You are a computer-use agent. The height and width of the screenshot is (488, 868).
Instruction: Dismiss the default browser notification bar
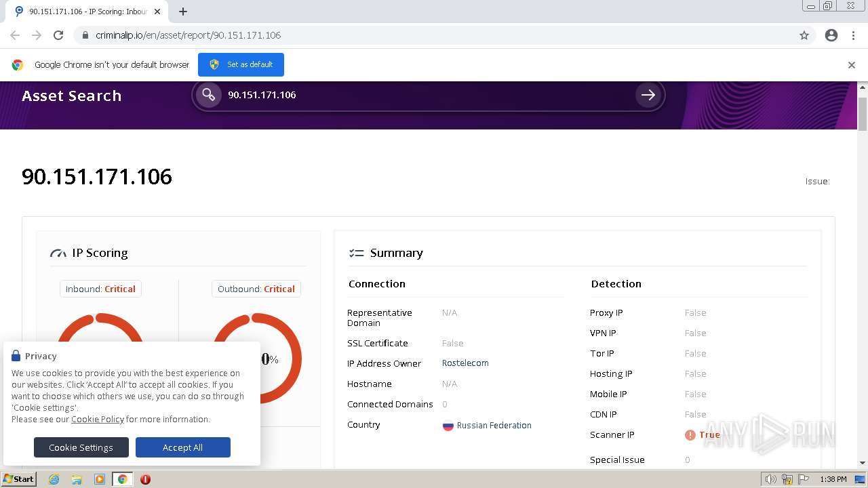[x=852, y=65]
